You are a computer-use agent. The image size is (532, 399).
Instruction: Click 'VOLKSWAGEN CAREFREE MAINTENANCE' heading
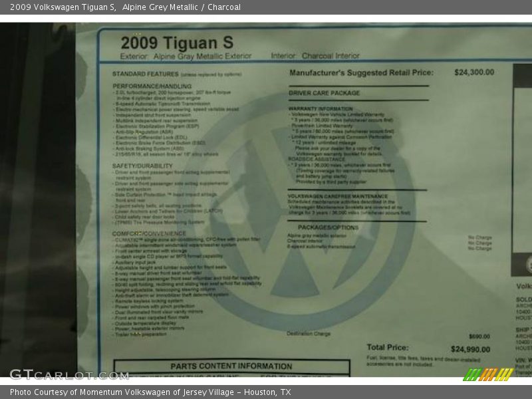pos(338,196)
